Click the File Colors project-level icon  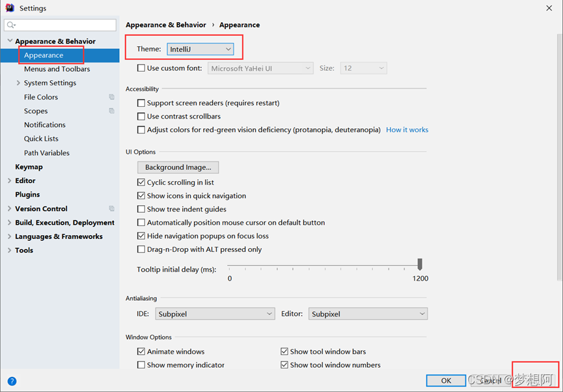112,97
